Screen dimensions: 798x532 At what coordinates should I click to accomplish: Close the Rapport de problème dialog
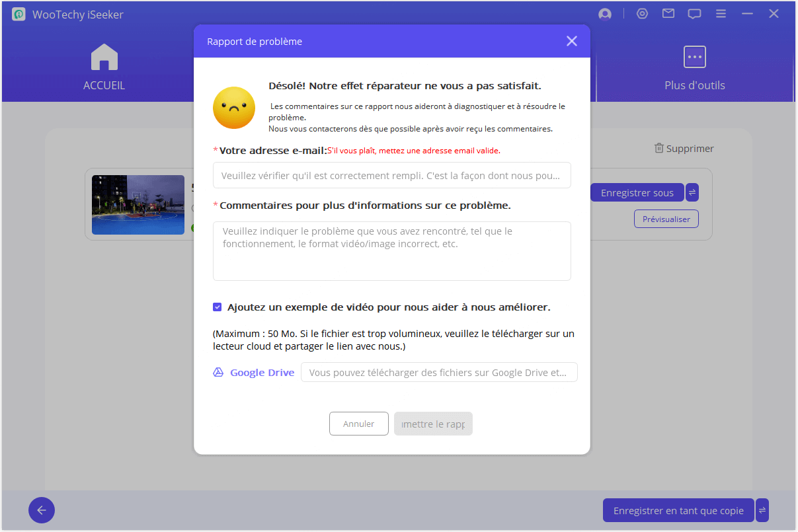coord(572,41)
